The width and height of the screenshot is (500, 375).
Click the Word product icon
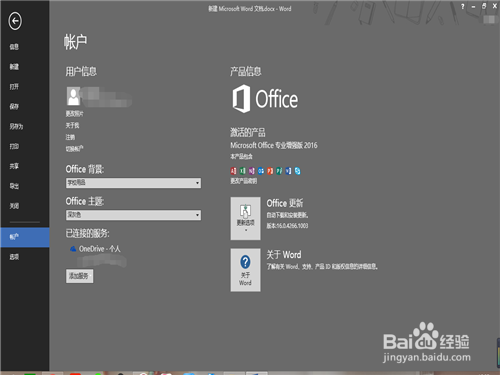coord(288,171)
